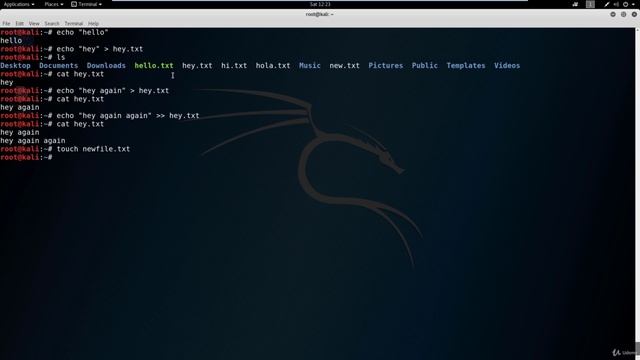Click the pen tray icon
This screenshot has height=360, width=640.
click(x=607, y=4)
